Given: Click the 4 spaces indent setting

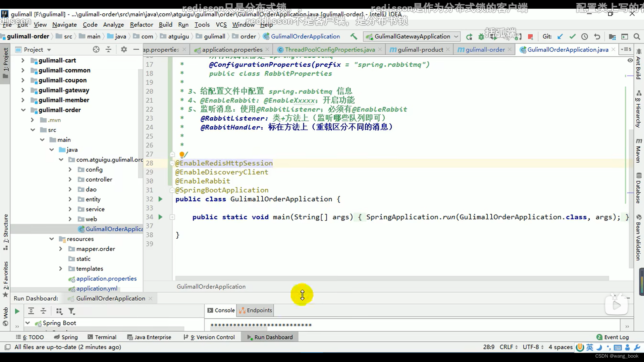Looking at the screenshot, I should tap(560, 347).
